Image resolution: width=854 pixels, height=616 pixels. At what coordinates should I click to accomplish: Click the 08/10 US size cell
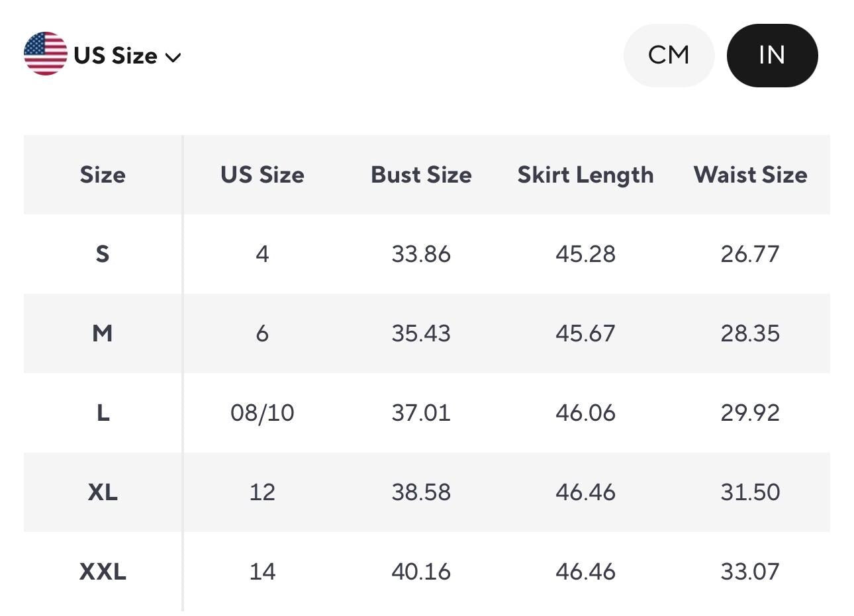click(262, 413)
